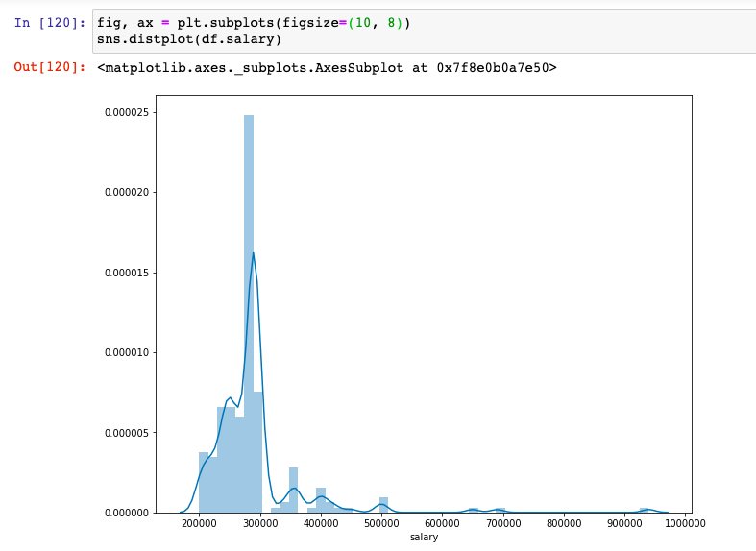The height and width of the screenshot is (551, 756).
Task: Click the salary x-axis label
Action: point(424,537)
